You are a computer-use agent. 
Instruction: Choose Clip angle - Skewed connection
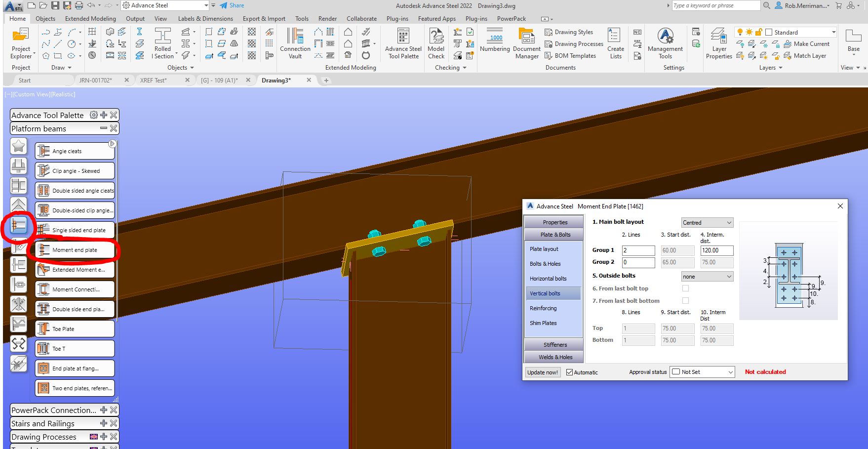click(x=75, y=171)
